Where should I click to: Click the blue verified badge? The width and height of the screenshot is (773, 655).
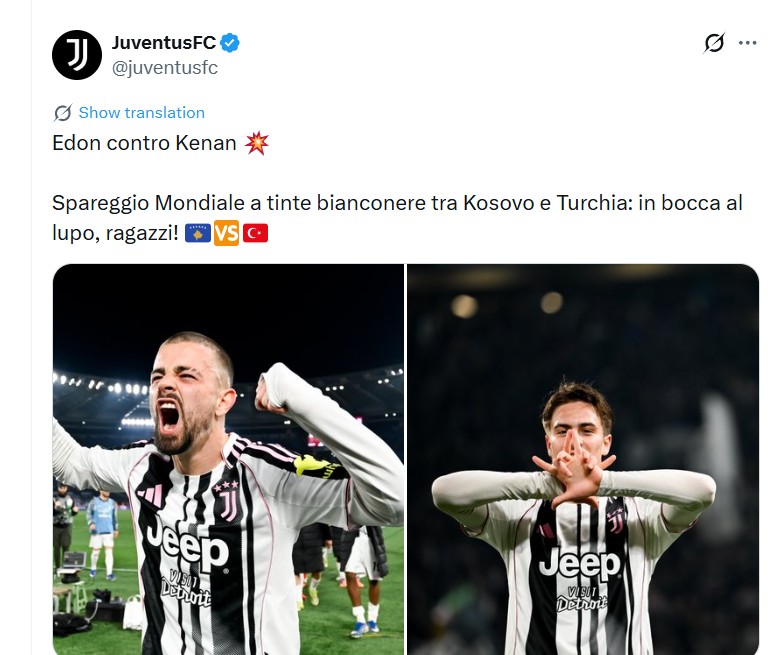tap(230, 43)
